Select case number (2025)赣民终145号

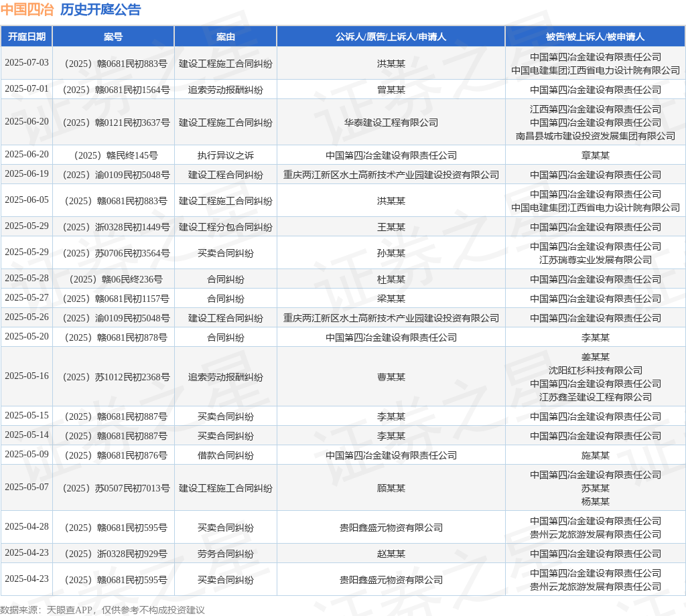pos(116,155)
